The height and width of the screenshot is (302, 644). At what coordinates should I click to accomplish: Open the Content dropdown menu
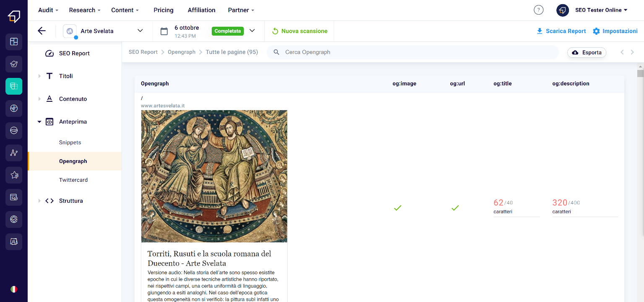[125, 10]
